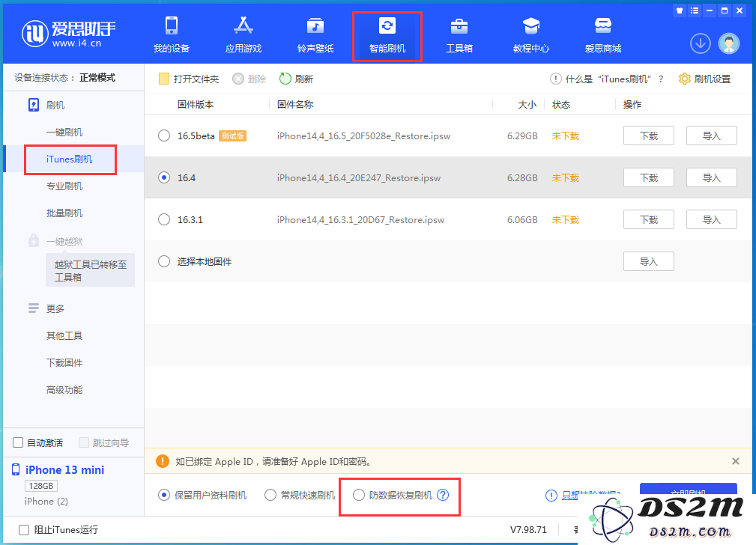Select firmware 16.4 radio button
The image size is (756, 545).
164,178
